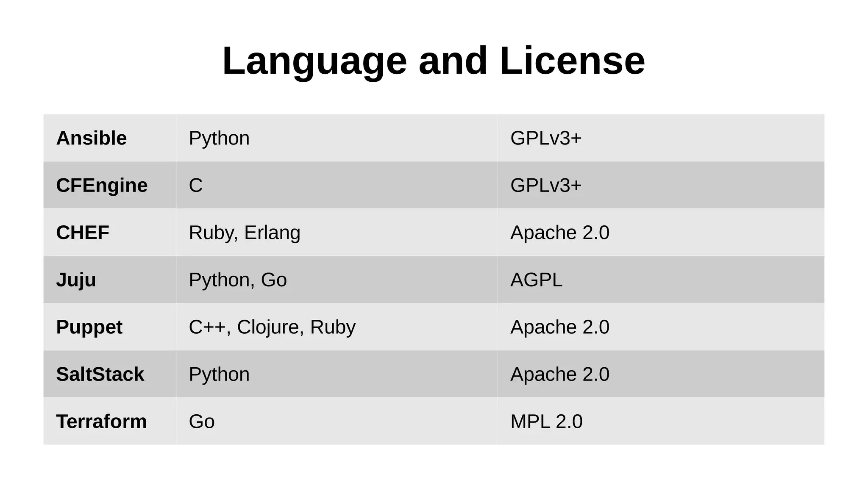Click the CFEngine table cell

point(102,185)
